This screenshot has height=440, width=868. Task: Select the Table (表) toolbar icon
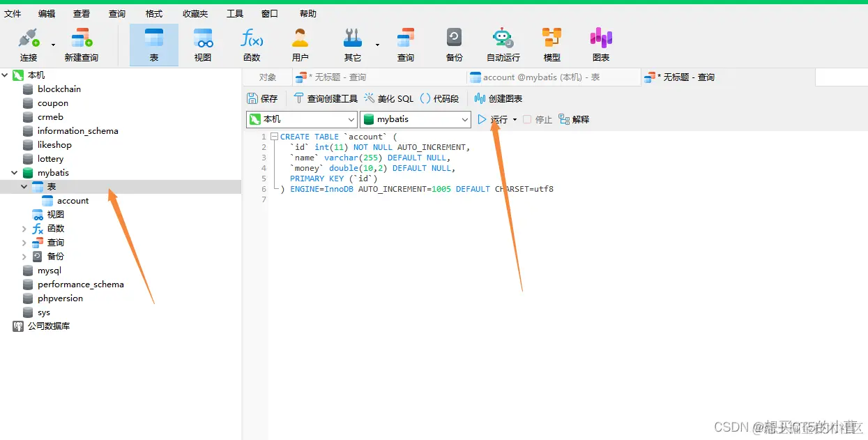(154, 45)
